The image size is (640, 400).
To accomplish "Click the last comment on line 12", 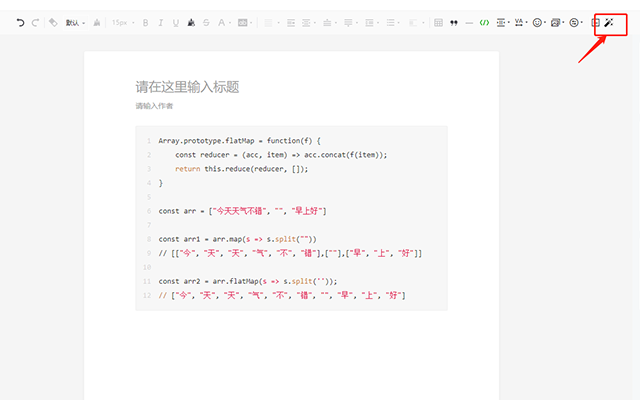I will (x=282, y=296).
